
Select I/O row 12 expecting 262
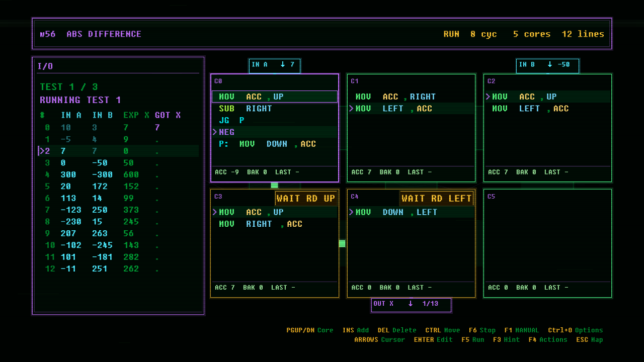pos(119,268)
